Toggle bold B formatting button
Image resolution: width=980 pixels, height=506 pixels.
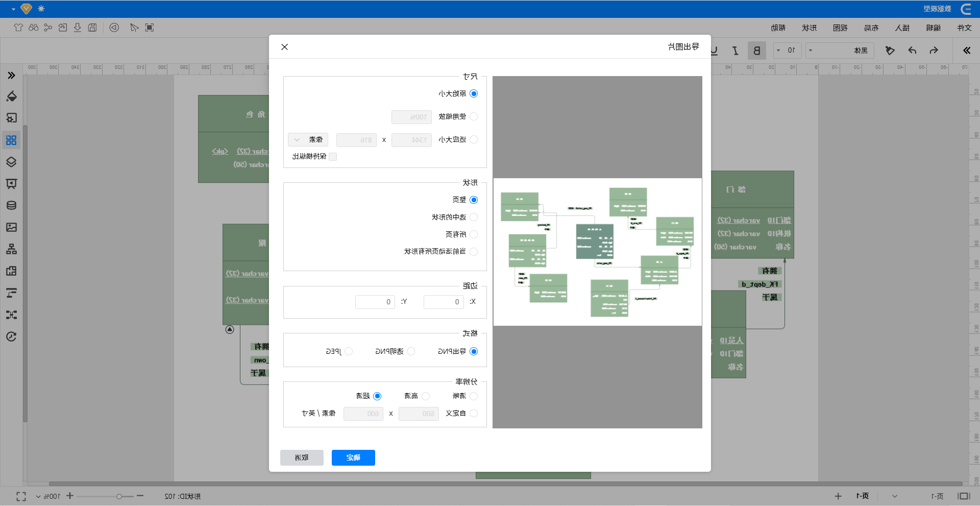click(x=757, y=51)
